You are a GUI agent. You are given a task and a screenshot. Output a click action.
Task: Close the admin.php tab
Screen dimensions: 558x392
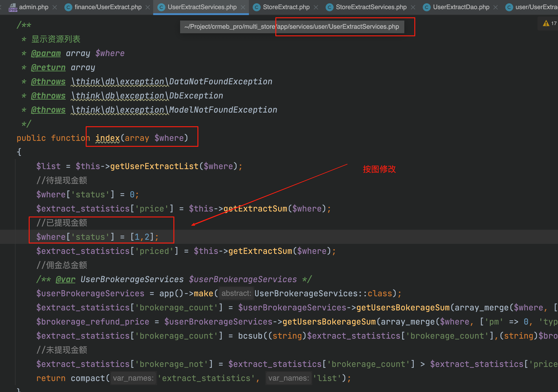(55, 7)
